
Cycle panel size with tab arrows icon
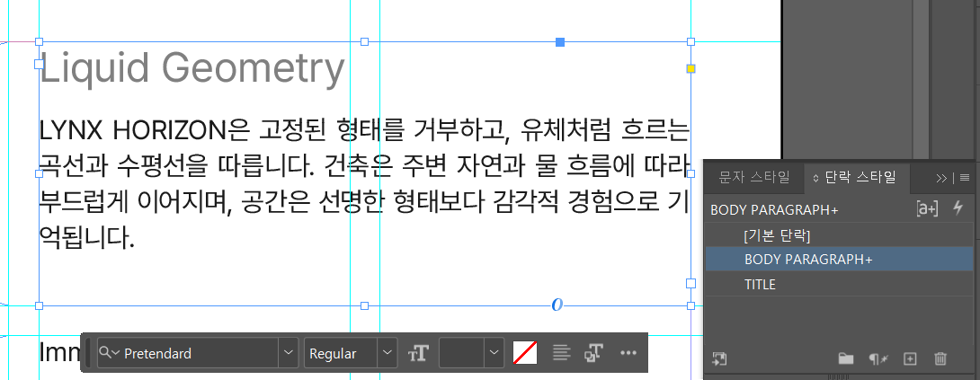pyautogui.click(x=815, y=178)
